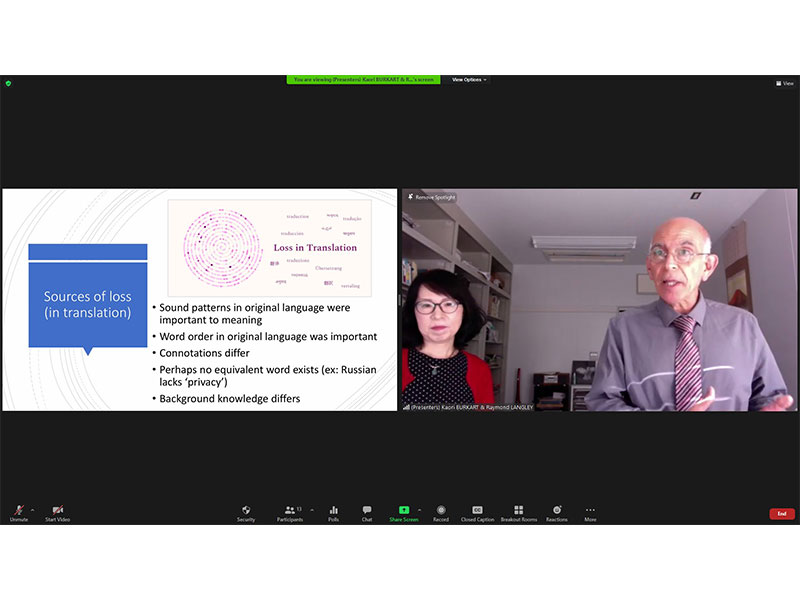Expand the audio options arrow beside Unmute
This screenshot has height=600, width=800.
pyautogui.click(x=33, y=509)
